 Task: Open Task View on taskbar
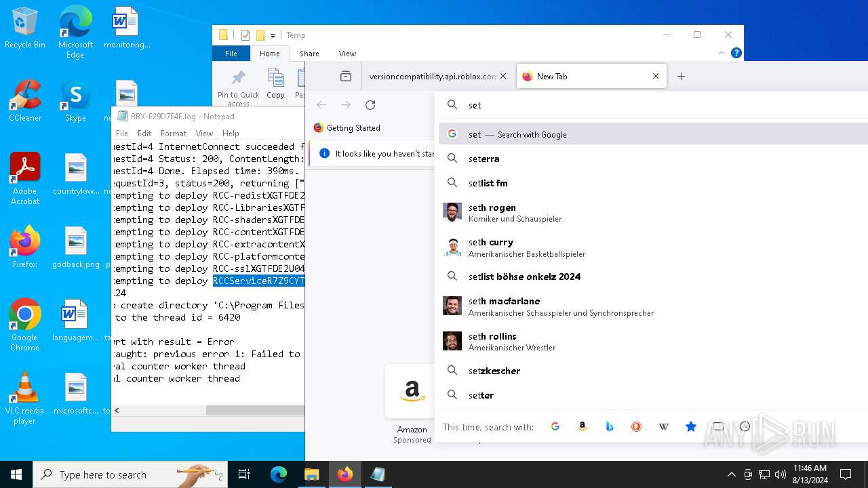[245, 474]
